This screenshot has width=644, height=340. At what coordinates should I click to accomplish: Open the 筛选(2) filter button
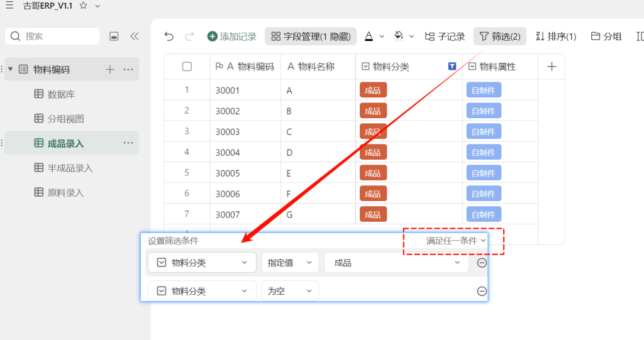coord(500,36)
